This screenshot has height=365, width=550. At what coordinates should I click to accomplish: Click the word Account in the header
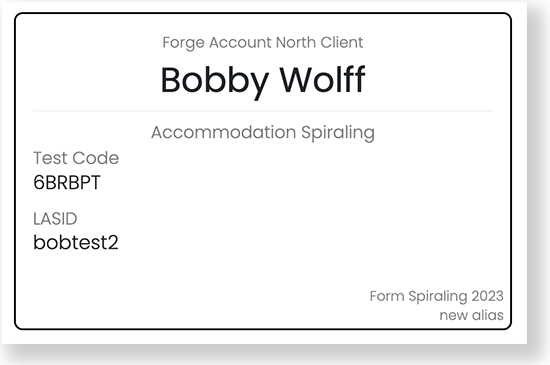[x=240, y=42]
